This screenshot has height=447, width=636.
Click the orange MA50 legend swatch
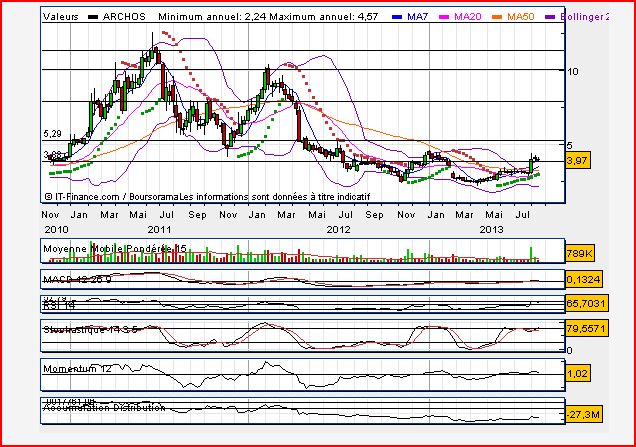[x=497, y=17]
